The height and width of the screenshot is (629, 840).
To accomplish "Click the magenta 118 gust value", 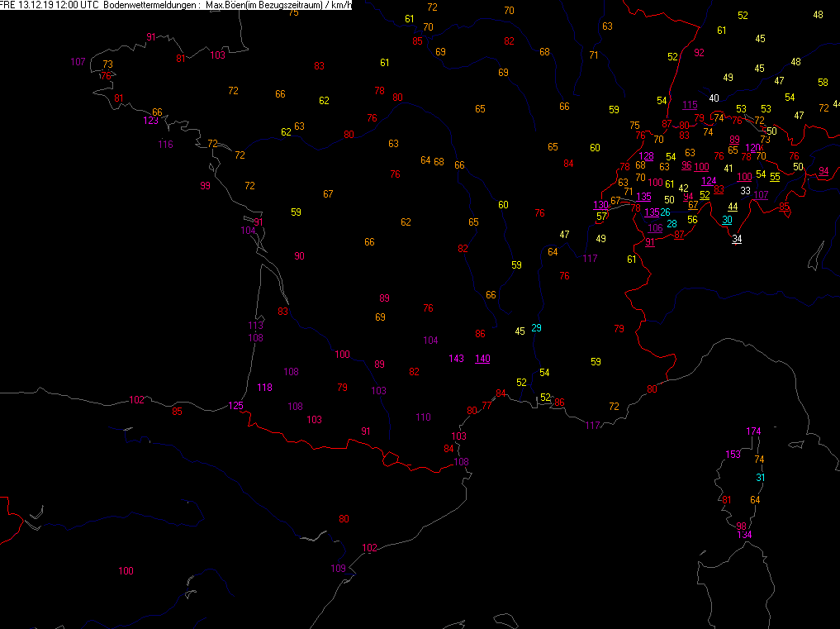I will tap(264, 388).
